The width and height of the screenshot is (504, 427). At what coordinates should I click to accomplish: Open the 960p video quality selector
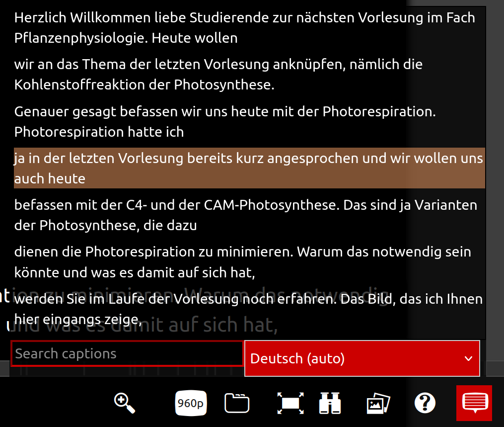coord(192,403)
